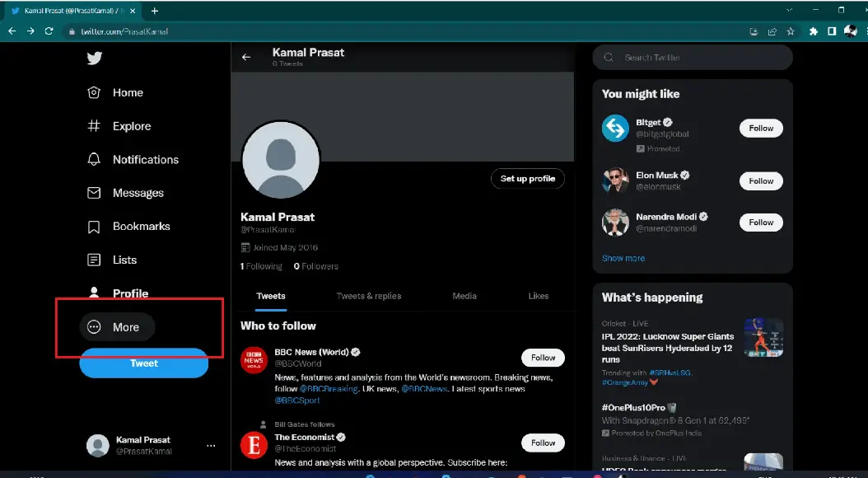Open the Profile person icon

point(94,292)
